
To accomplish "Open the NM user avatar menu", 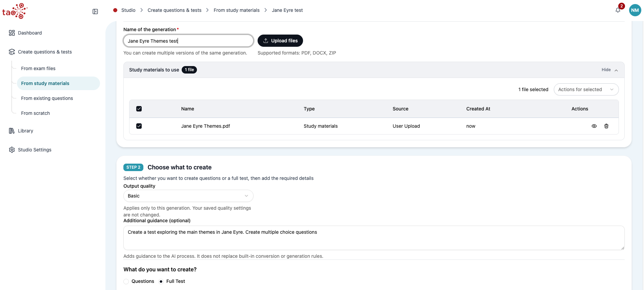I will tap(635, 10).
